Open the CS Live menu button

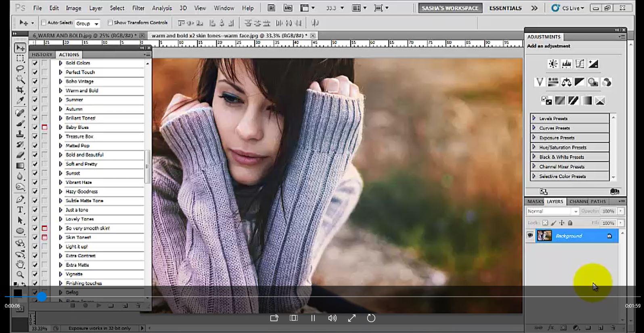(567, 8)
